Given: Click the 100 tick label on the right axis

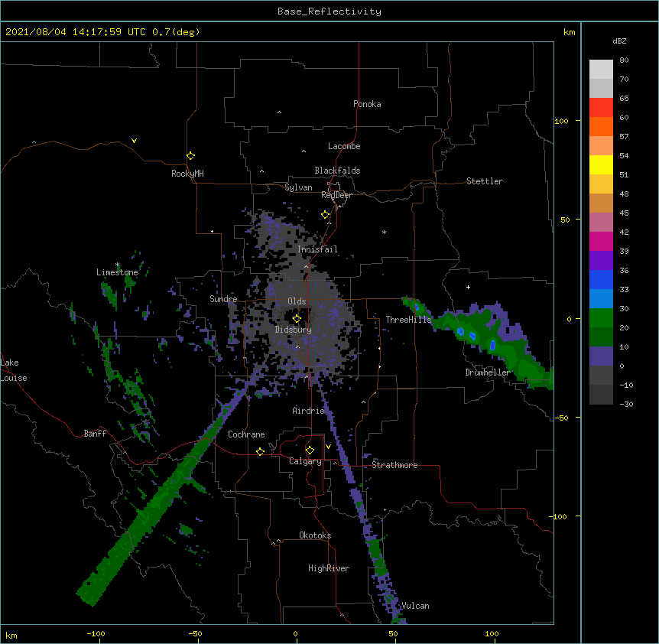Looking at the screenshot, I should pyautogui.click(x=561, y=121).
